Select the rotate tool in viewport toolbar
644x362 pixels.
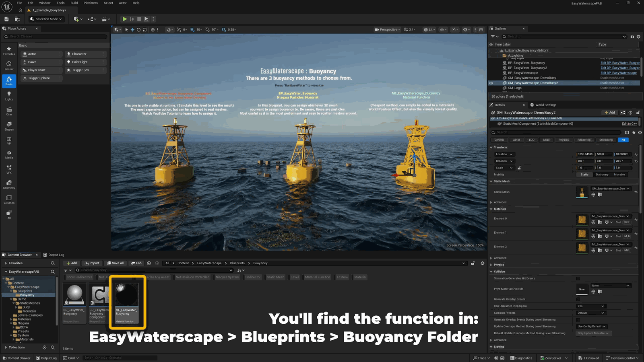[x=138, y=29]
